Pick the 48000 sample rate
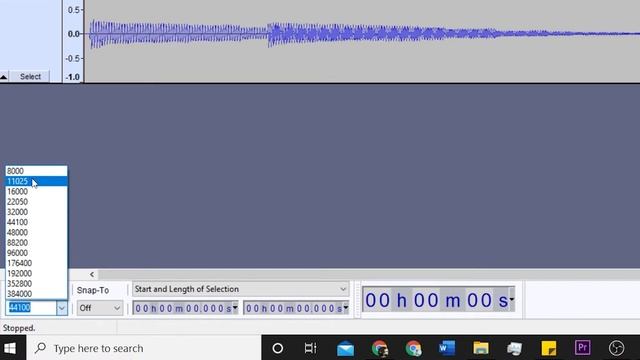 click(36, 232)
